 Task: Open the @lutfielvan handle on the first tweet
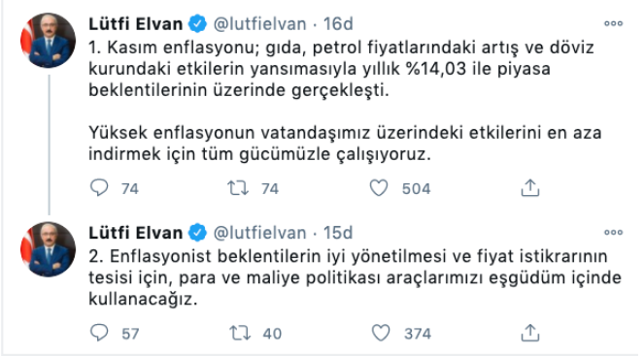260,24
